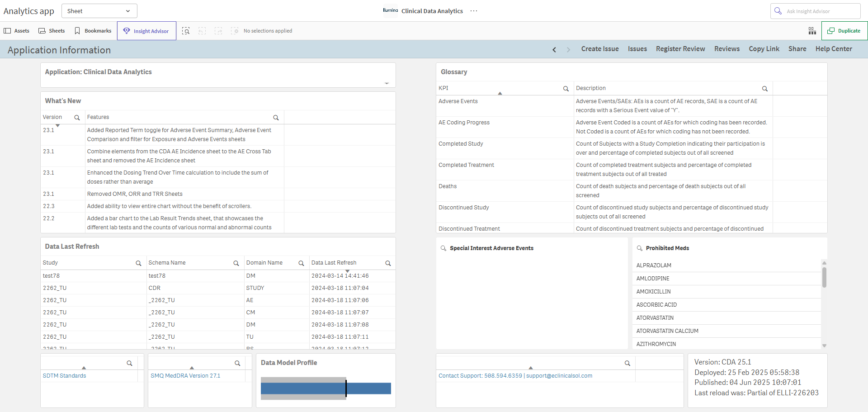Image resolution: width=868 pixels, height=412 pixels.
Task: Click the Ask Insight Advisor search field
Action: pyautogui.click(x=815, y=11)
